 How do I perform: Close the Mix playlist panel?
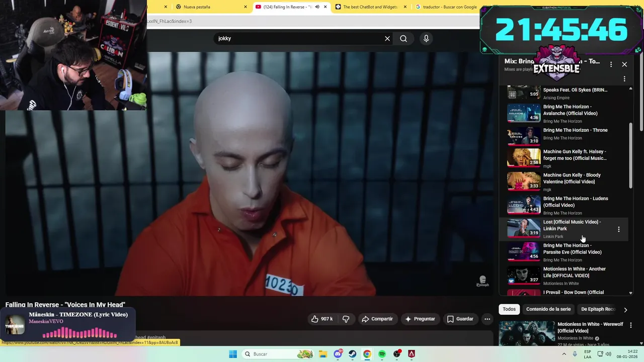pos(624,64)
